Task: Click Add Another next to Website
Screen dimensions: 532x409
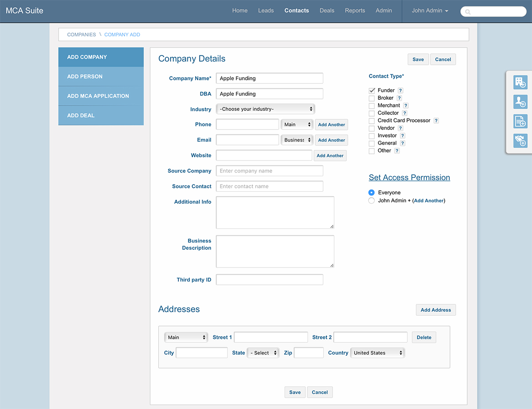Action: point(330,156)
